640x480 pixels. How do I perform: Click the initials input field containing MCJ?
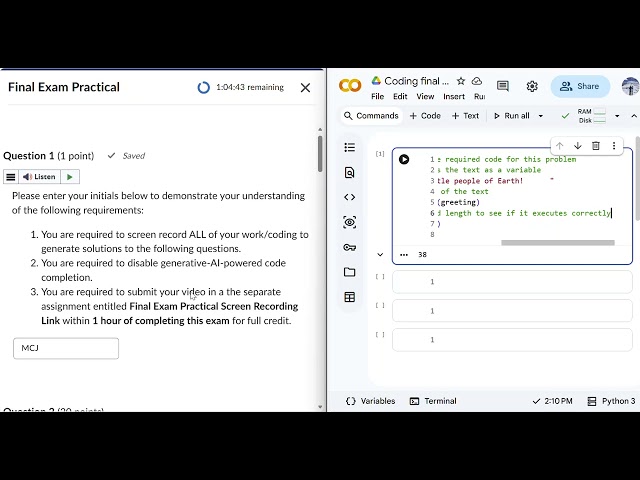tap(66, 348)
